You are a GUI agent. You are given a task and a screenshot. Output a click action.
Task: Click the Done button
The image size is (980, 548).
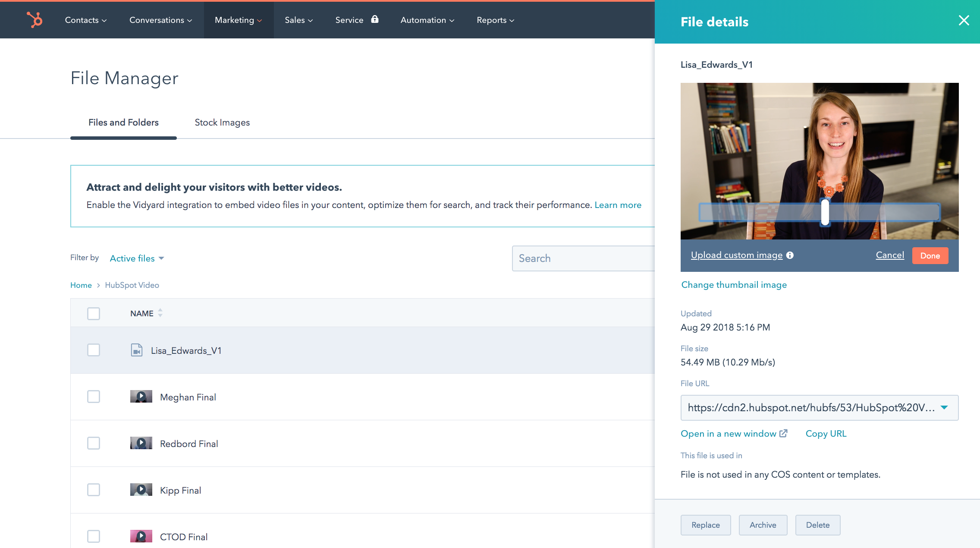(930, 255)
